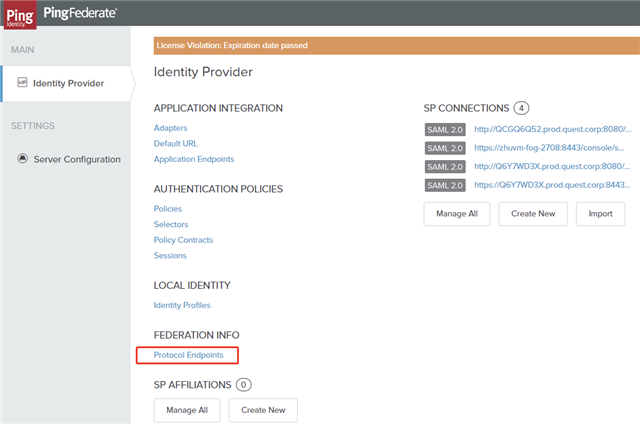This screenshot has width=640, height=424.
Task: Open the Identity Provider menu item
Action: coord(65,83)
